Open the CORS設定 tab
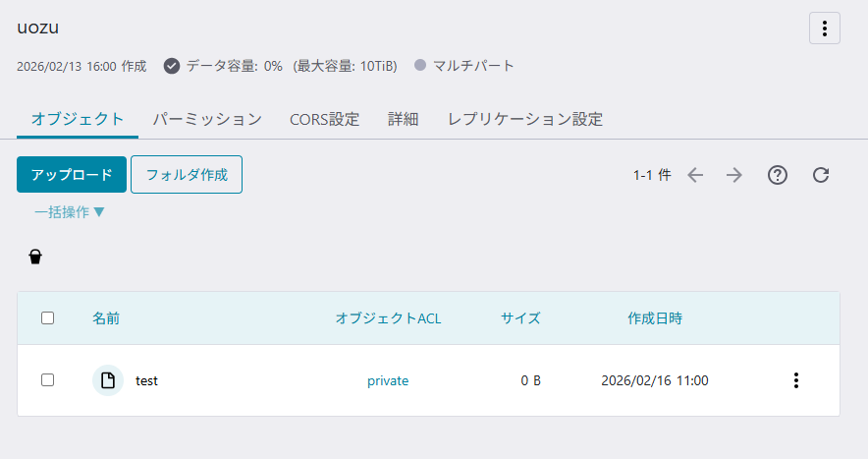868x459 pixels. click(x=325, y=119)
